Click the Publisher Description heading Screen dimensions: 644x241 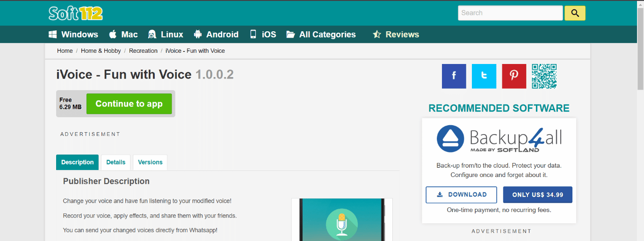[x=106, y=181]
